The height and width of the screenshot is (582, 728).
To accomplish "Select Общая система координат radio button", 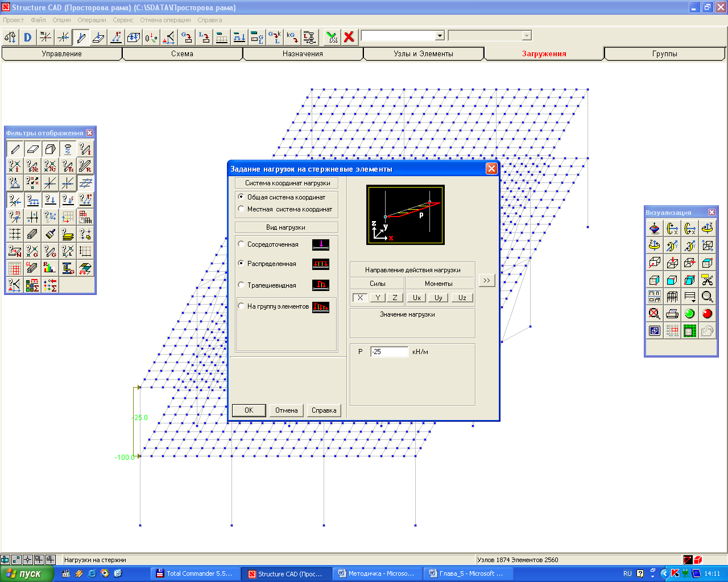I will pos(241,197).
